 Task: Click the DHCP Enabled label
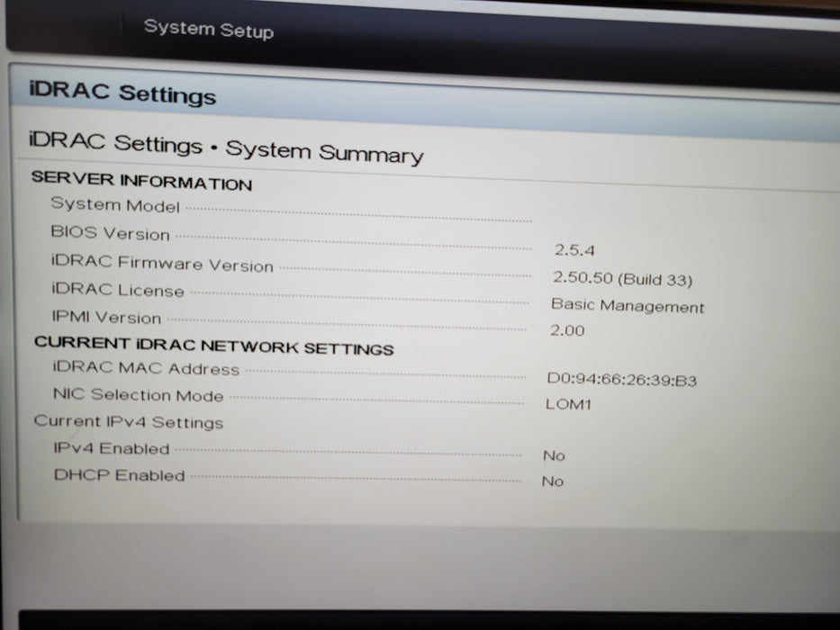click(120, 475)
